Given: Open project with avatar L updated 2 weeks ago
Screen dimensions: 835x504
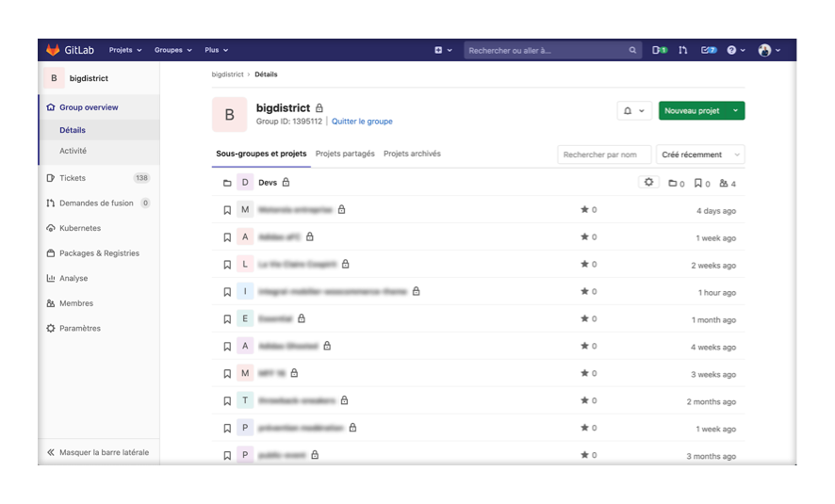Looking at the screenshot, I should tap(297, 265).
